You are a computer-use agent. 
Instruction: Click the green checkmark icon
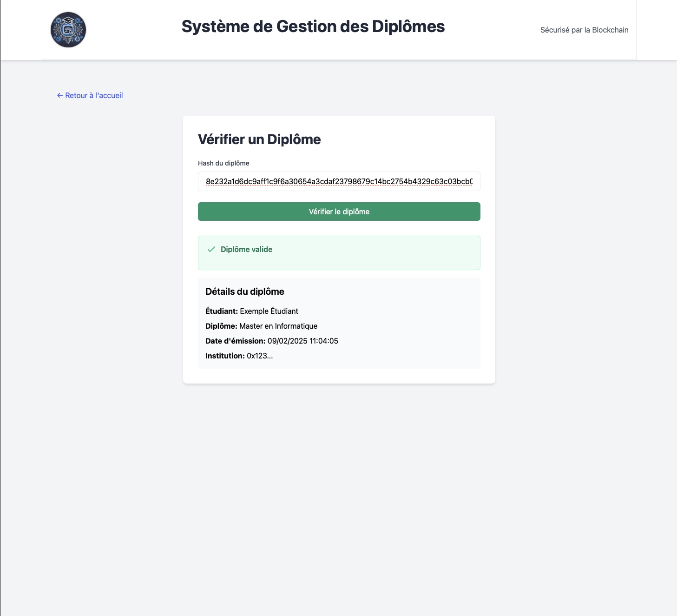(211, 249)
